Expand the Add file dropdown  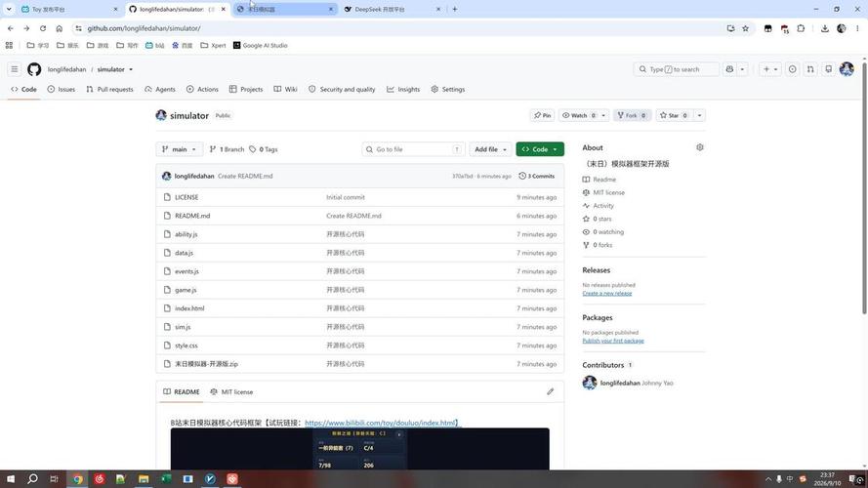490,149
